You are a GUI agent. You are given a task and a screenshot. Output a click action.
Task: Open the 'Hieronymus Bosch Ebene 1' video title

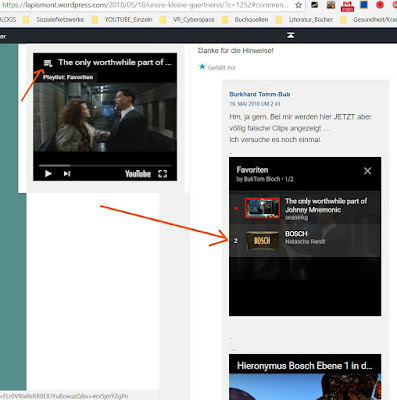305,366
